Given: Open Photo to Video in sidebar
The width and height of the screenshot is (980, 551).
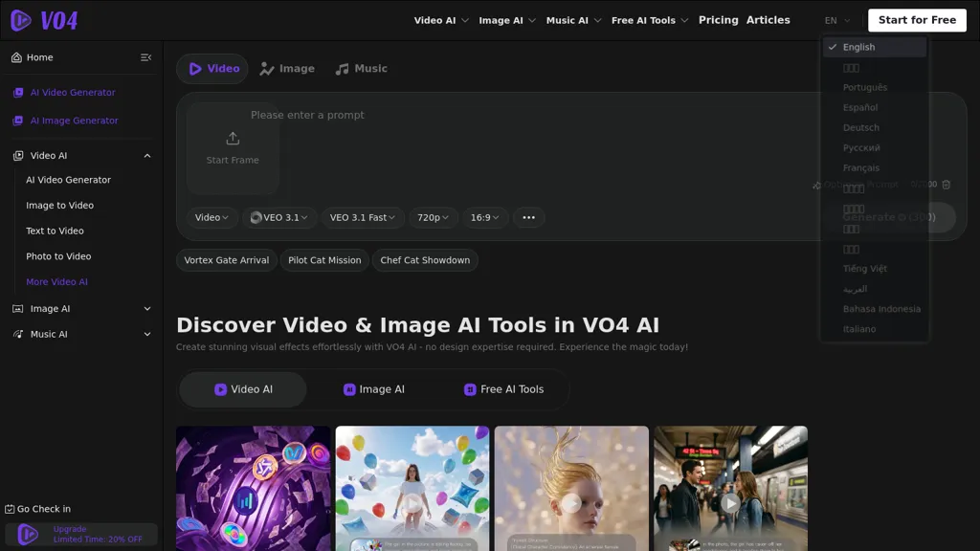Looking at the screenshot, I should (x=58, y=256).
